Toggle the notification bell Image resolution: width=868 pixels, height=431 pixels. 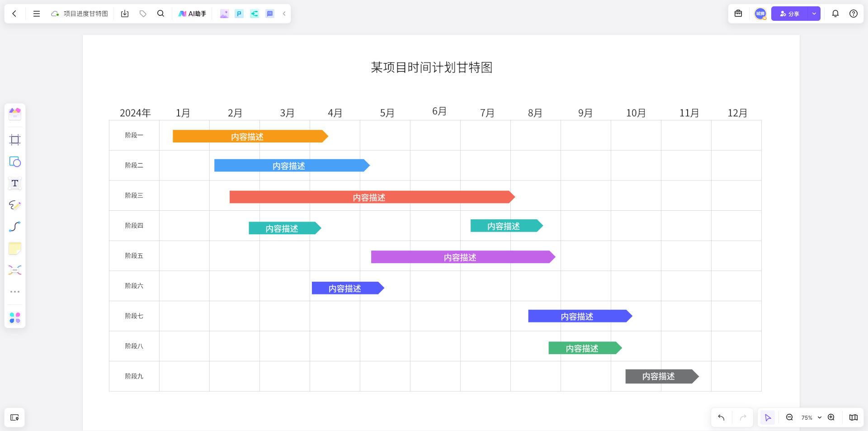(836, 14)
